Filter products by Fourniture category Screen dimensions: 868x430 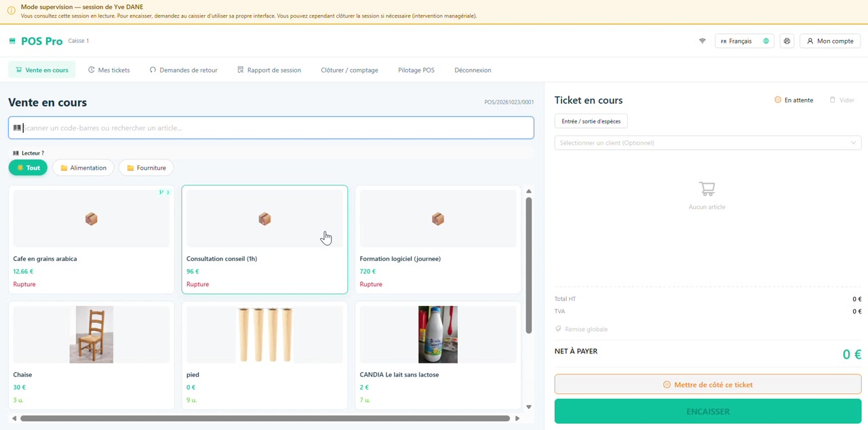pos(146,168)
